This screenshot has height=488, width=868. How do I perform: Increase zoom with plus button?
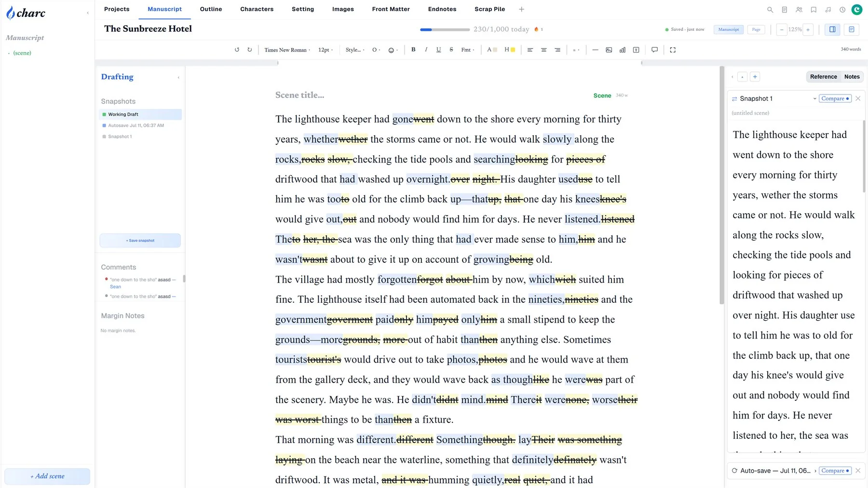tap(808, 29)
